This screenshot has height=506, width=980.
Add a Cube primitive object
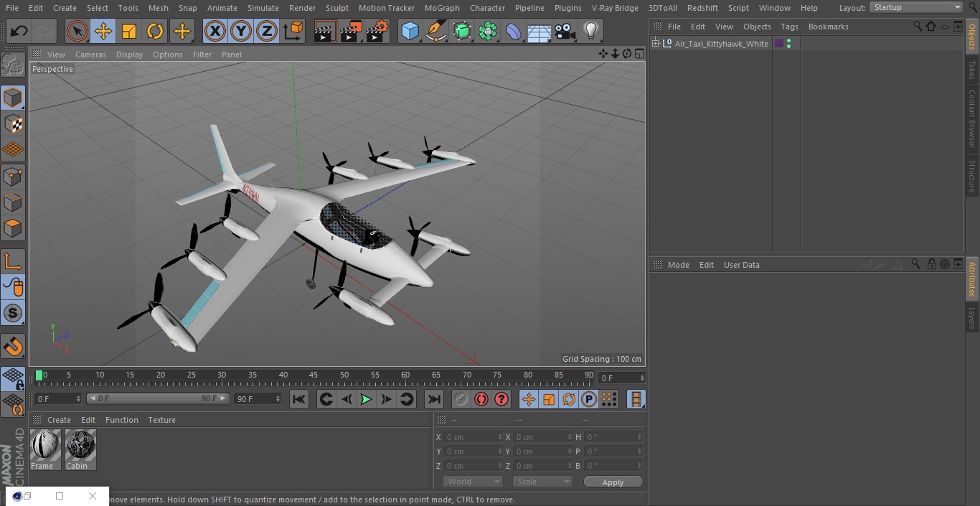click(x=410, y=31)
